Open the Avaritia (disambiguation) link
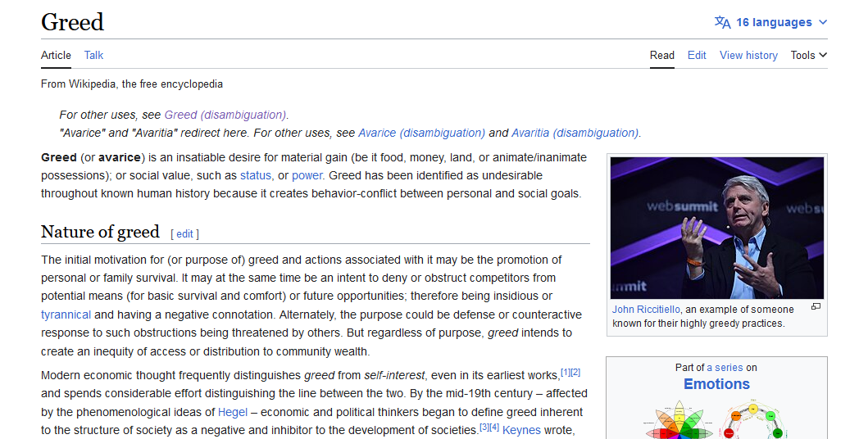The height and width of the screenshot is (439, 868). point(575,133)
